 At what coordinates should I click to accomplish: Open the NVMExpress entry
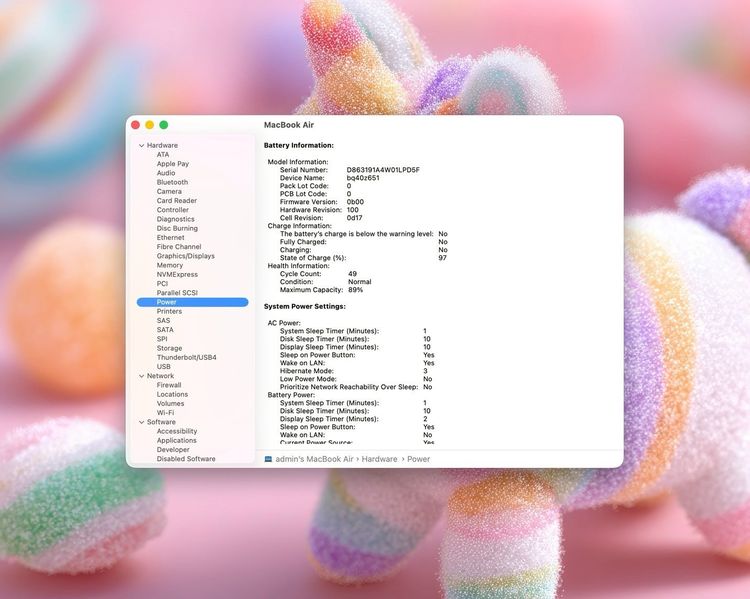pos(177,274)
